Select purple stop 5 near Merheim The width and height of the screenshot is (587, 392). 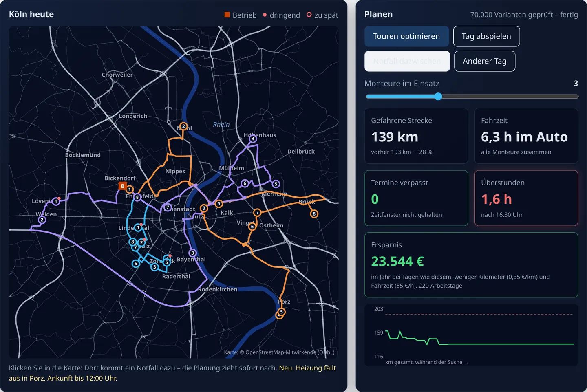(x=276, y=184)
